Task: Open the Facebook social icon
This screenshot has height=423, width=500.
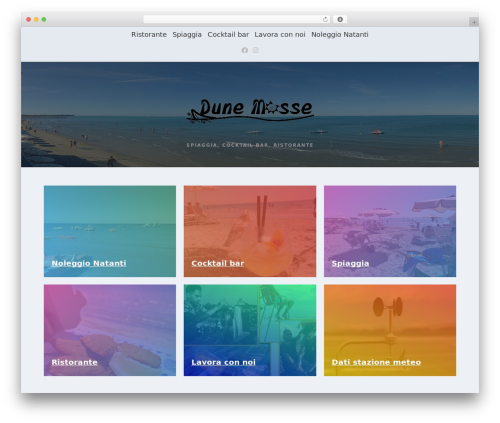Action: [x=245, y=50]
